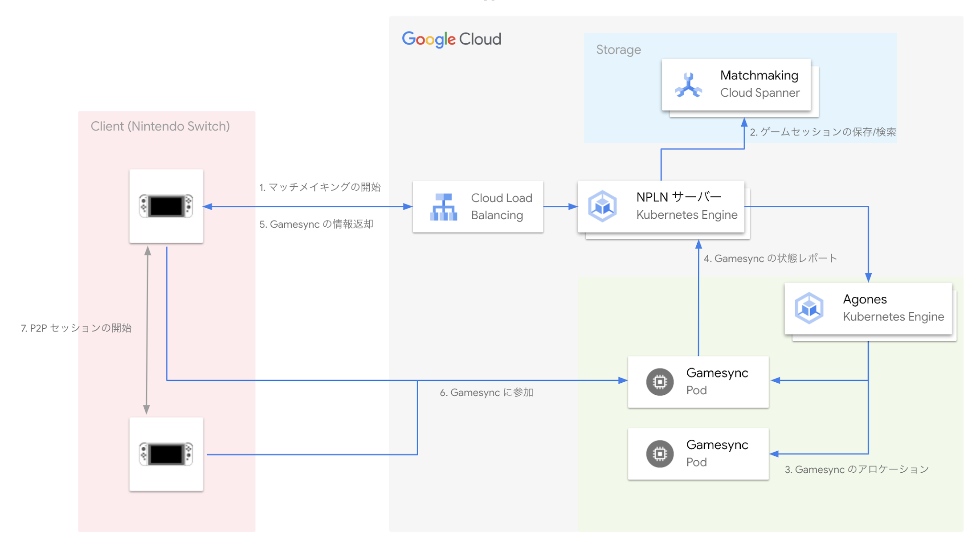Click the lower Nintendo Switch console image
The width and height of the screenshot is (980, 548).
pos(166,454)
